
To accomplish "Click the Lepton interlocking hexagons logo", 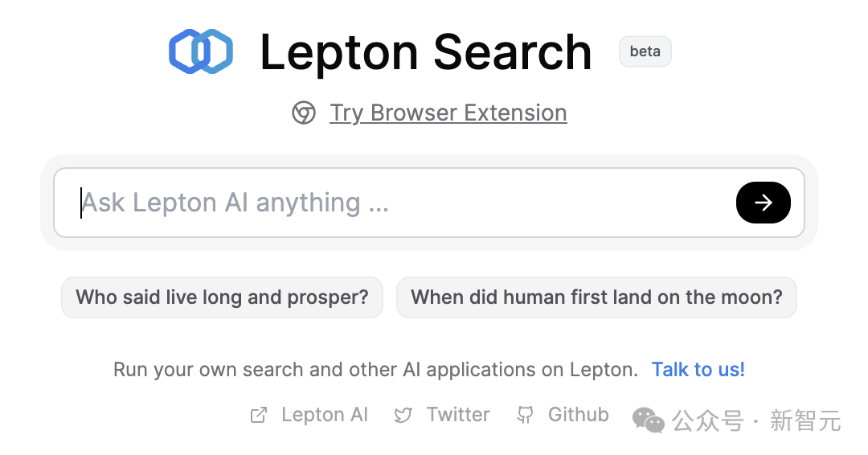I will [x=200, y=51].
